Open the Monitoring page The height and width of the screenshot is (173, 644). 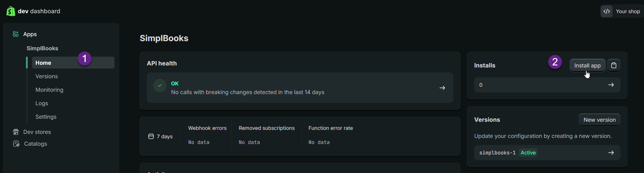click(x=49, y=90)
